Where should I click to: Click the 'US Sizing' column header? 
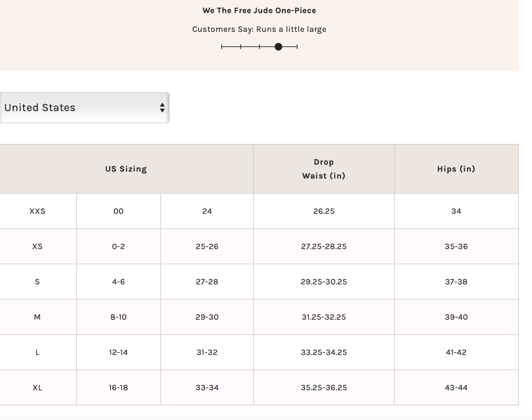[x=126, y=169]
